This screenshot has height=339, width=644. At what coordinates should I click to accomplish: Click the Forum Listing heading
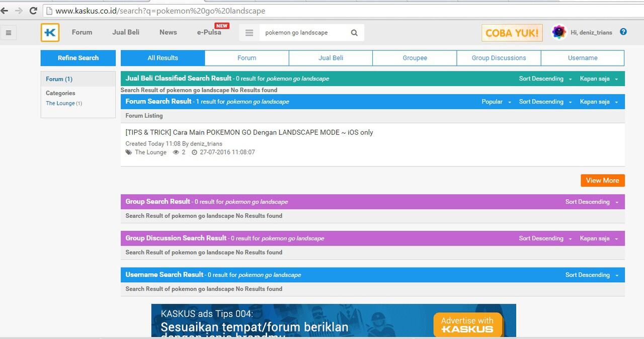click(144, 116)
